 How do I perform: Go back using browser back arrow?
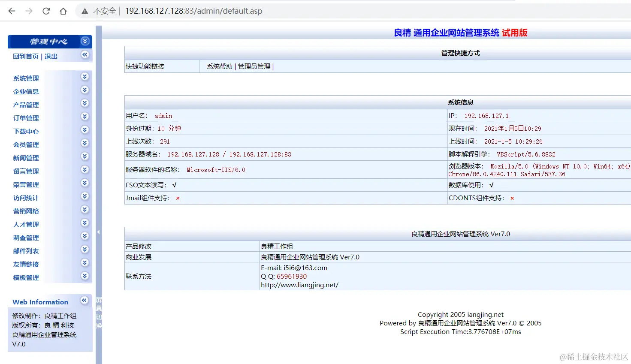coord(12,11)
